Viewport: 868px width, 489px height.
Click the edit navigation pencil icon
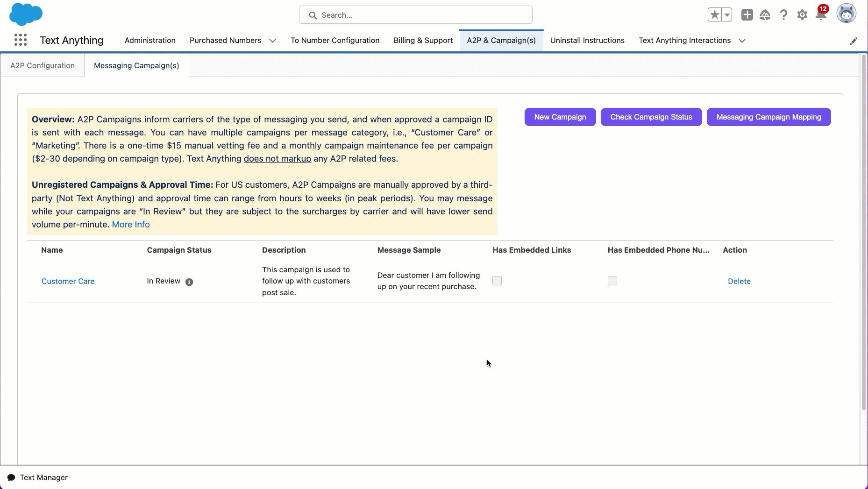854,41
